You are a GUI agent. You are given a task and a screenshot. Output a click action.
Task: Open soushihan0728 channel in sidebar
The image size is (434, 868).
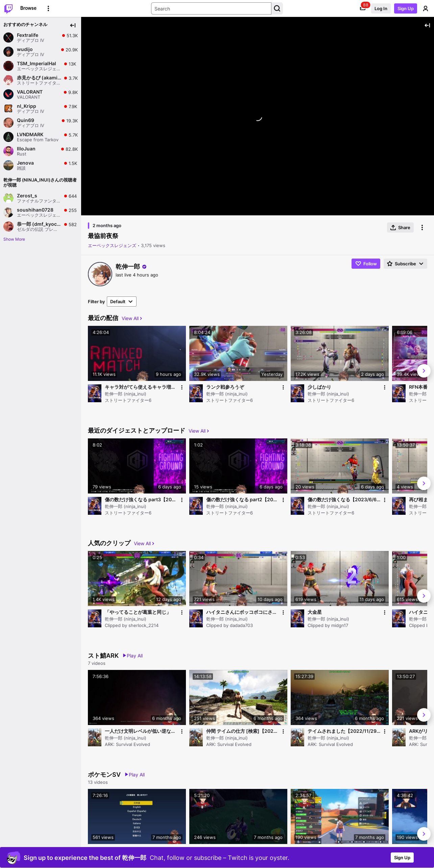(41, 212)
